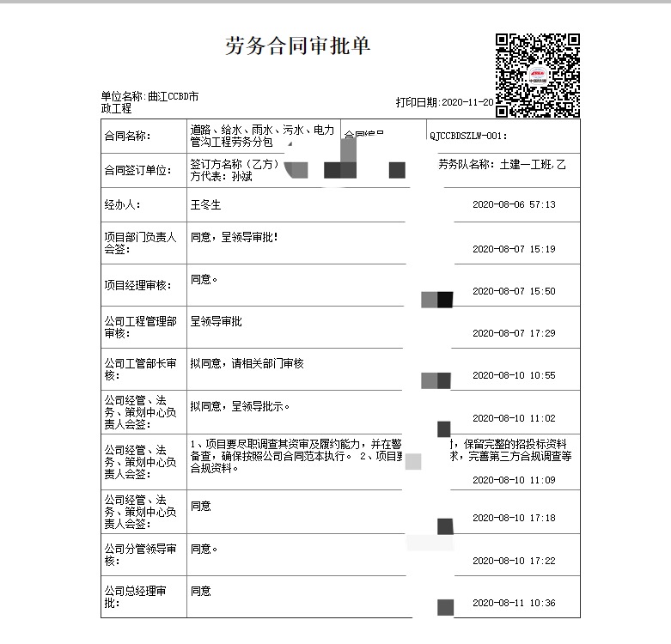
Task: Click the timestamp 2020-08-10 17:18
Action: click(514, 519)
